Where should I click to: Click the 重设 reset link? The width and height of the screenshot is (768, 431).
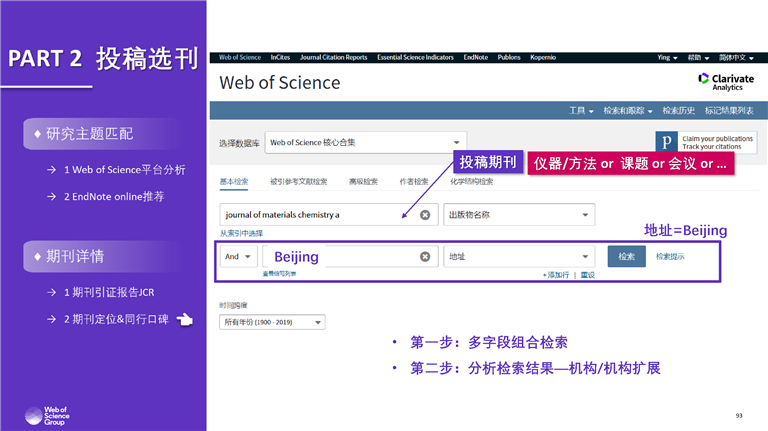pos(588,275)
